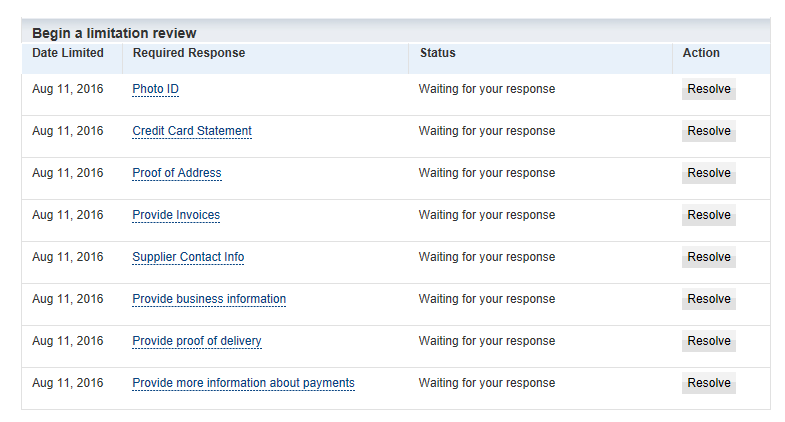Screen dimensions: 785x422
Task: Resolve the proof of delivery request
Action: (x=708, y=341)
